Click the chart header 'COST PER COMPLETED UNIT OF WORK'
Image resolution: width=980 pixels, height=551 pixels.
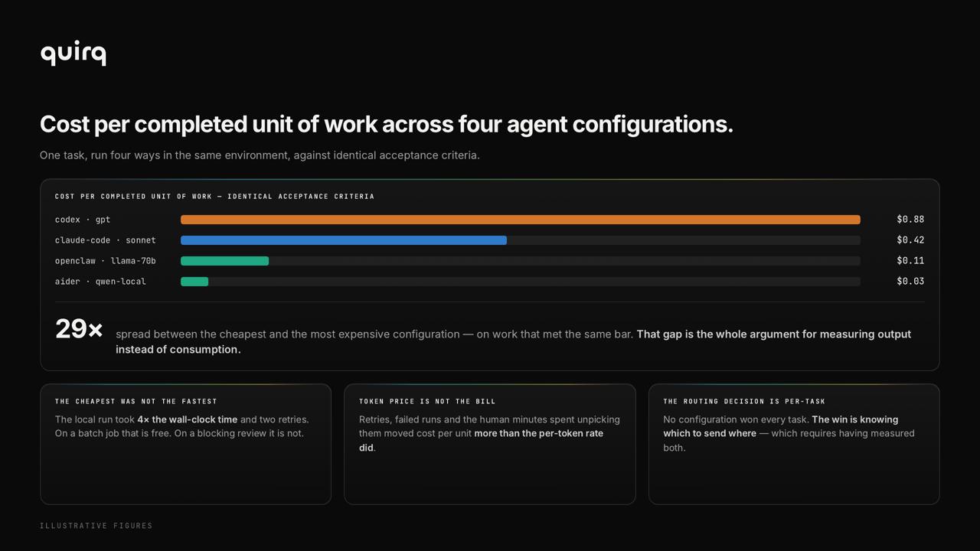(214, 197)
